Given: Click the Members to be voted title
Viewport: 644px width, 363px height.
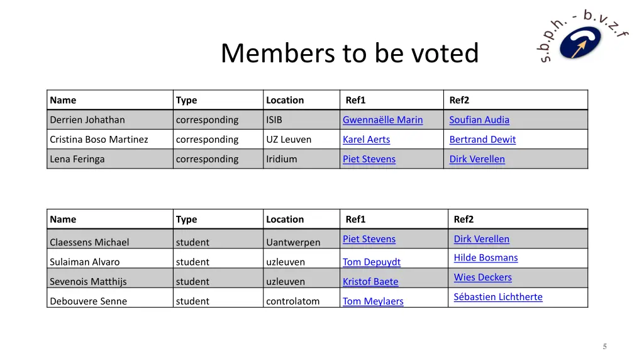Looking at the screenshot, I should point(350,53).
